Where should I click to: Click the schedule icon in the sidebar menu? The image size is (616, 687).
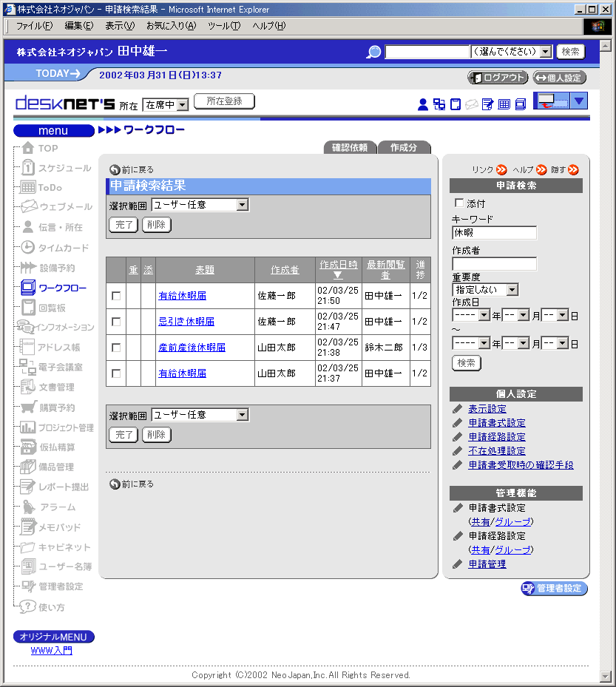tap(28, 168)
